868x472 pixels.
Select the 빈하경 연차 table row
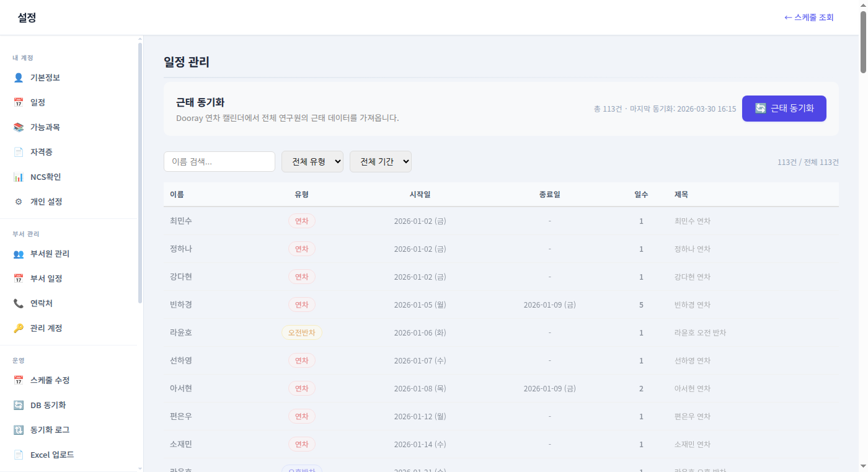tap(501, 305)
